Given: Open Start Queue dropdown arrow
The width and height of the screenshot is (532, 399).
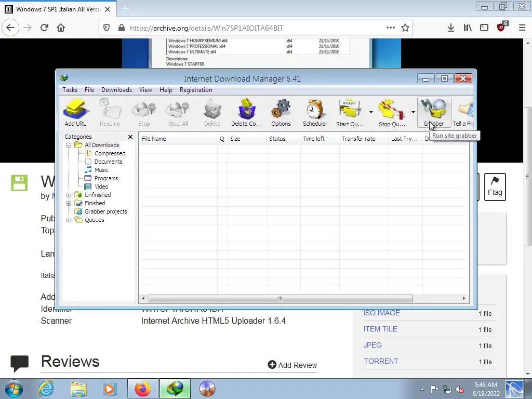Looking at the screenshot, I should [x=371, y=112].
